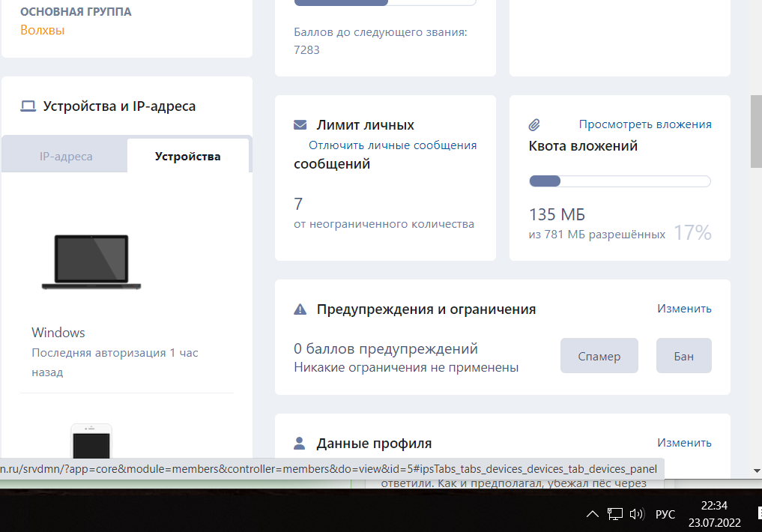
Task: Click the Спамер button
Action: point(599,356)
